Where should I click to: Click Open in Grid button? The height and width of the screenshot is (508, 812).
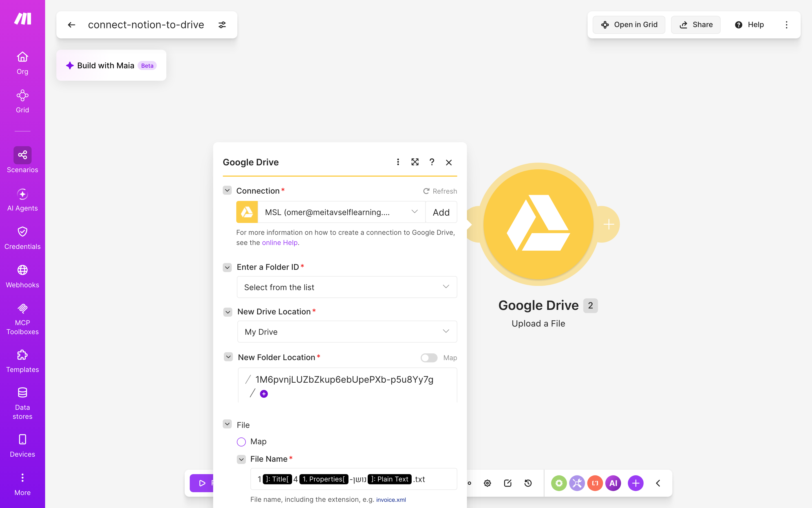coord(629,25)
